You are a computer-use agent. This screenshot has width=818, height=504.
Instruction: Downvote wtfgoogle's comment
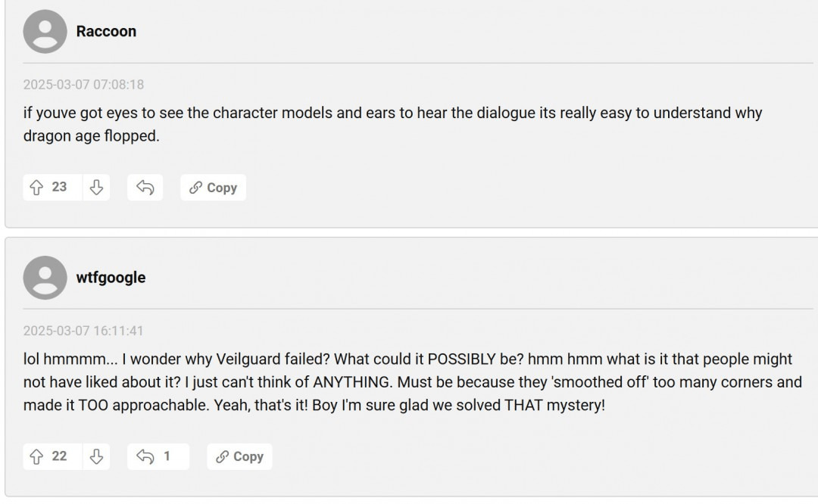(96, 456)
